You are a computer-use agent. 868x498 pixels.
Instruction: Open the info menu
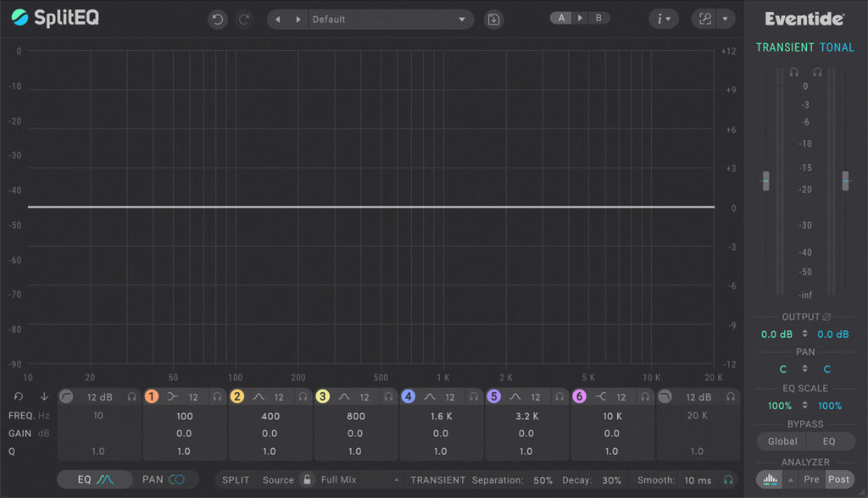[x=663, y=19]
